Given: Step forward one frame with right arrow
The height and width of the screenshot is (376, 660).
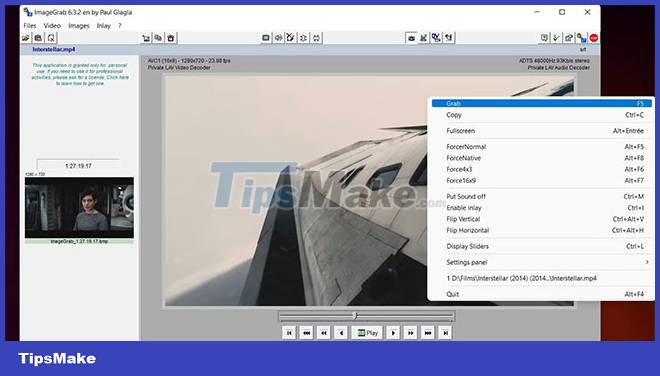Looking at the screenshot, I should (393, 333).
